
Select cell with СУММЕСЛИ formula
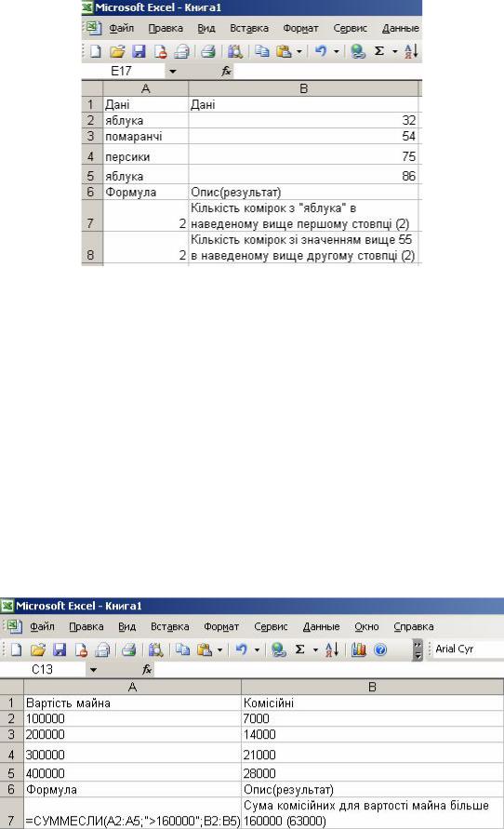click(132, 813)
